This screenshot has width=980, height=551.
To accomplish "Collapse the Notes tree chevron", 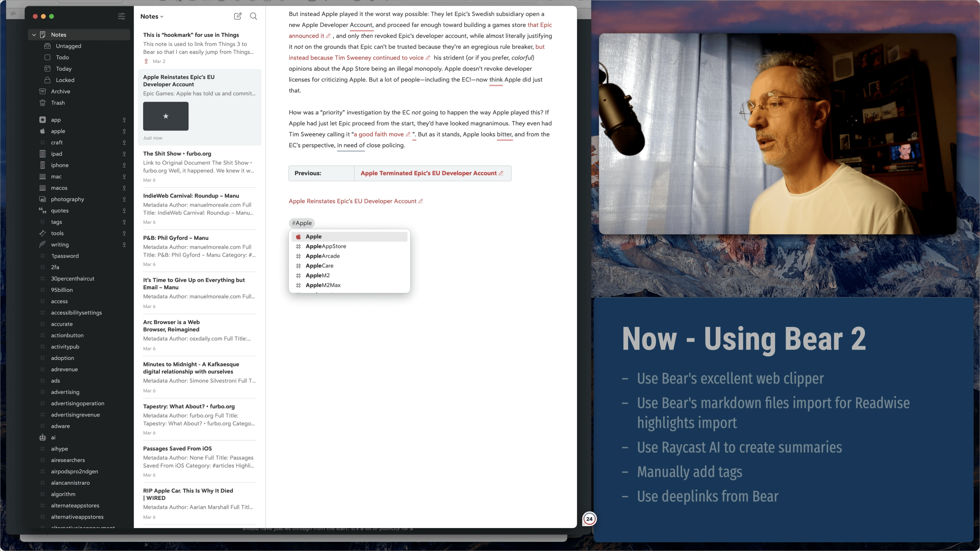I will (x=34, y=35).
